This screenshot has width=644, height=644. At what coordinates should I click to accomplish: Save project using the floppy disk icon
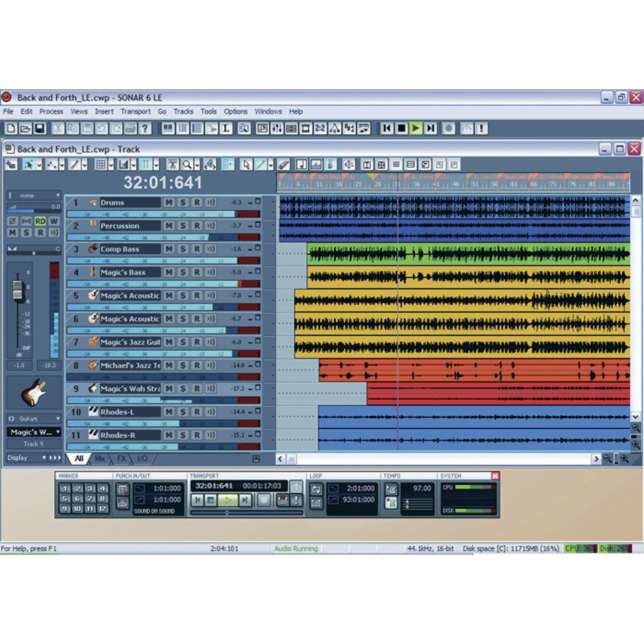[x=40, y=128]
